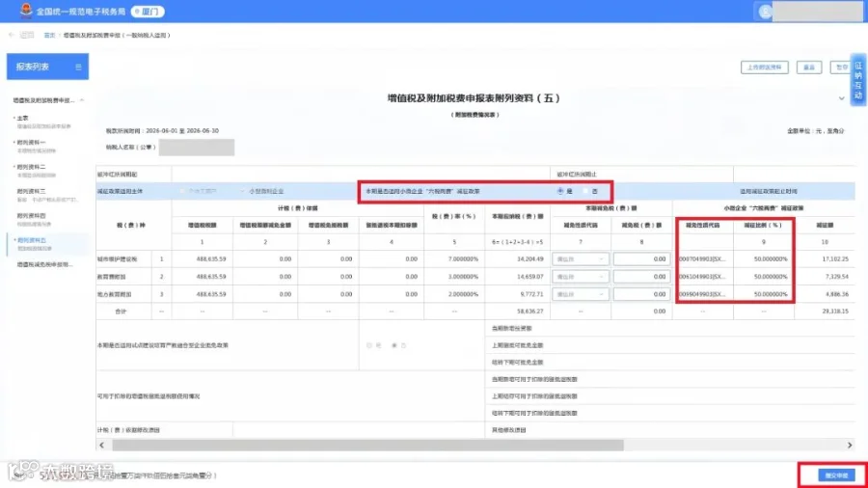Click code cell starting 0061049903
The width and height of the screenshot is (868, 488).
(x=702, y=277)
